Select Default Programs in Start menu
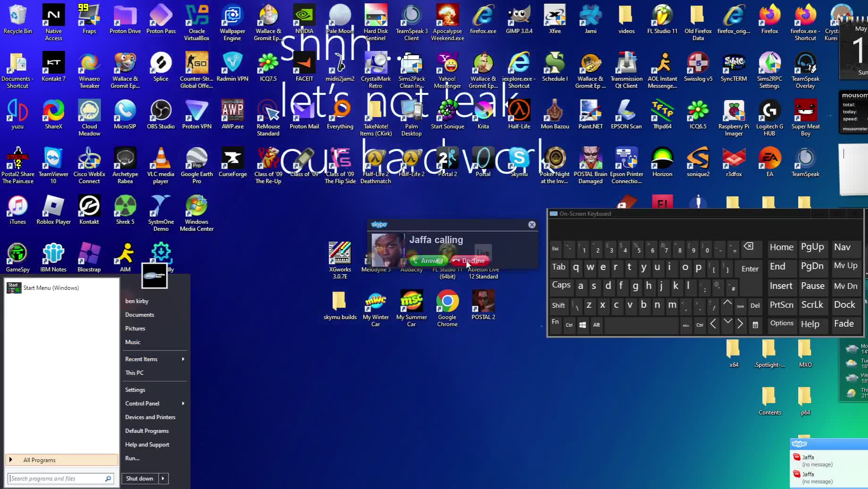This screenshot has width=868, height=489. coord(147,431)
